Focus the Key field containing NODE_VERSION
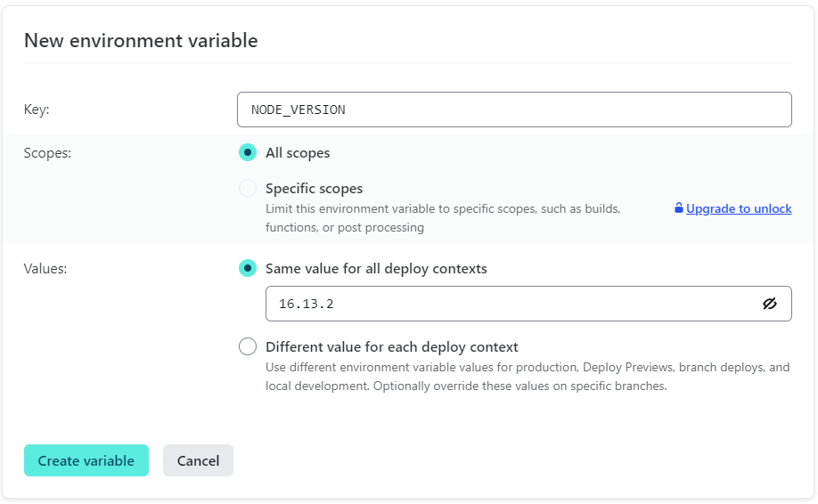The image size is (818, 504). pyautogui.click(x=514, y=110)
